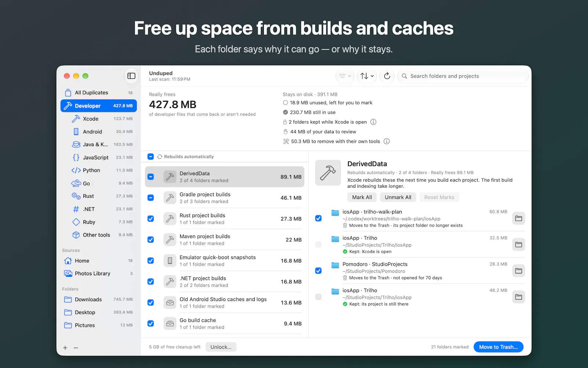Click the refresh rescan icon

click(x=387, y=76)
